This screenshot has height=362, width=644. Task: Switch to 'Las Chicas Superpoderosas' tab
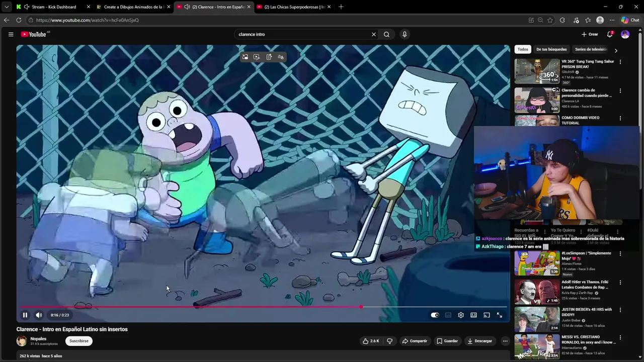pyautogui.click(x=294, y=7)
